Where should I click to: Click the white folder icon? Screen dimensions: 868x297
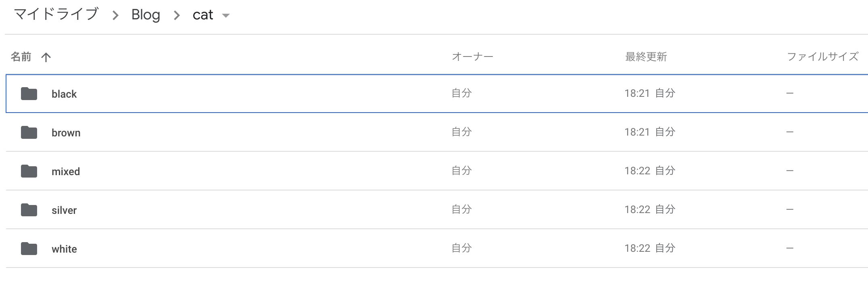click(x=29, y=249)
